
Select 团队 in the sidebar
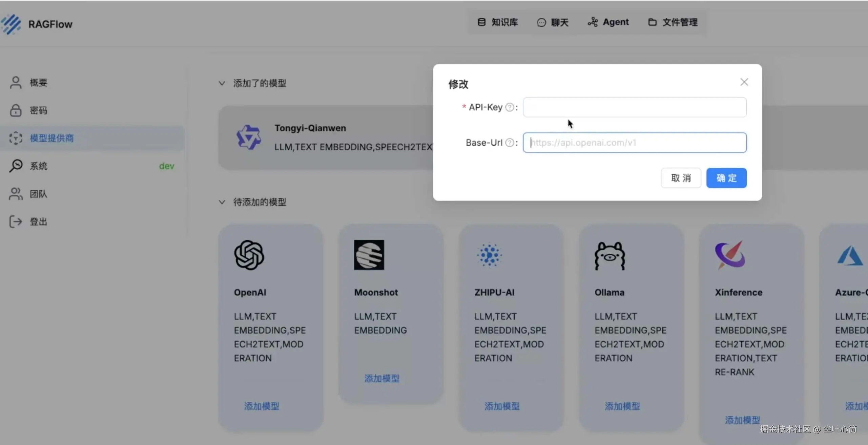pos(38,194)
